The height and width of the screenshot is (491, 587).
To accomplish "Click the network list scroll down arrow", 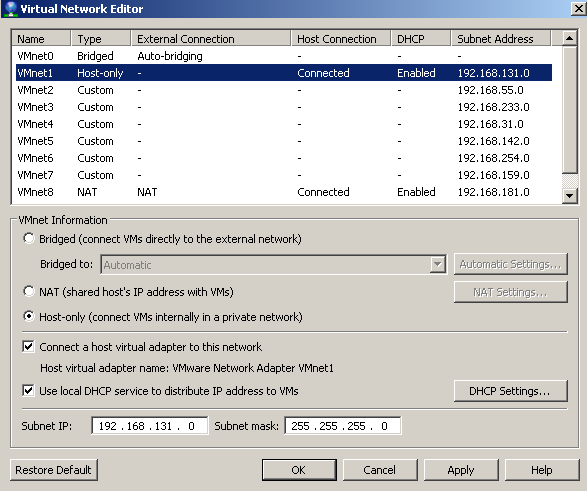I will tap(569, 195).
